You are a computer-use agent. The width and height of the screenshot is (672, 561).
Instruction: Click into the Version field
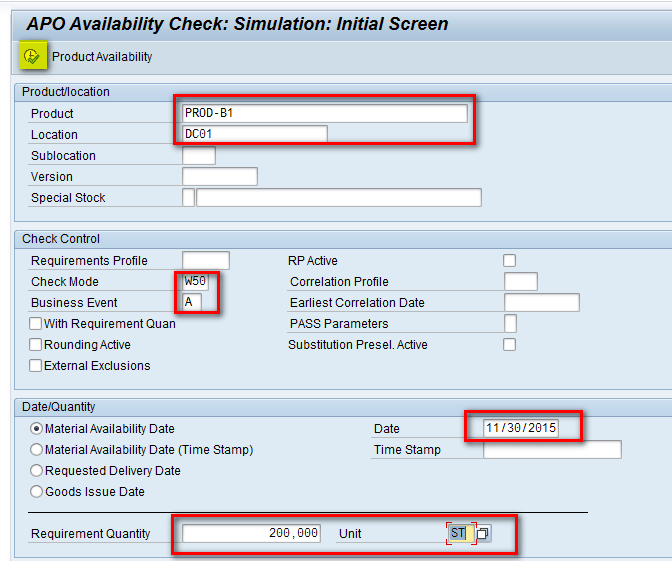[x=220, y=176]
